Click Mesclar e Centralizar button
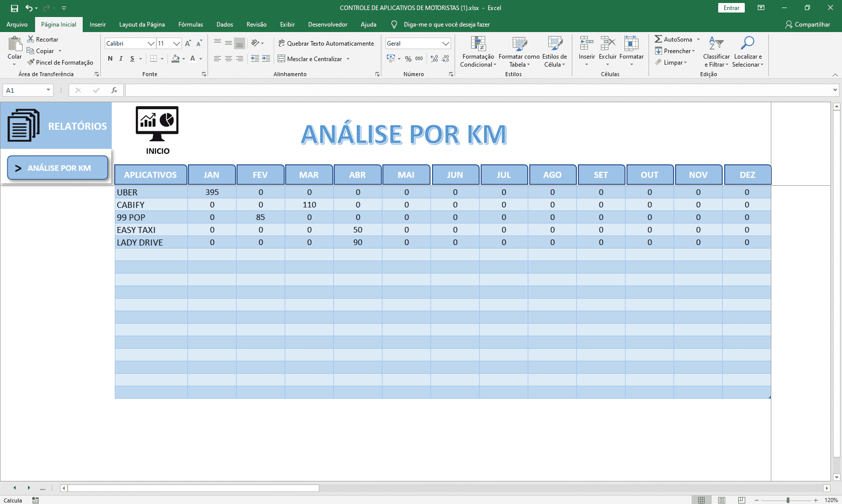The height and width of the screenshot is (504, 842). tap(310, 59)
